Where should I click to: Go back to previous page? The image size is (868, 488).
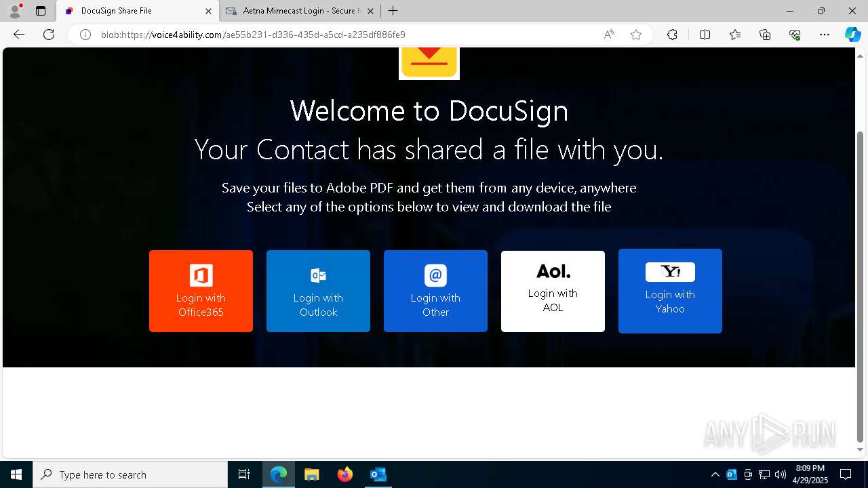click(19, 35)
